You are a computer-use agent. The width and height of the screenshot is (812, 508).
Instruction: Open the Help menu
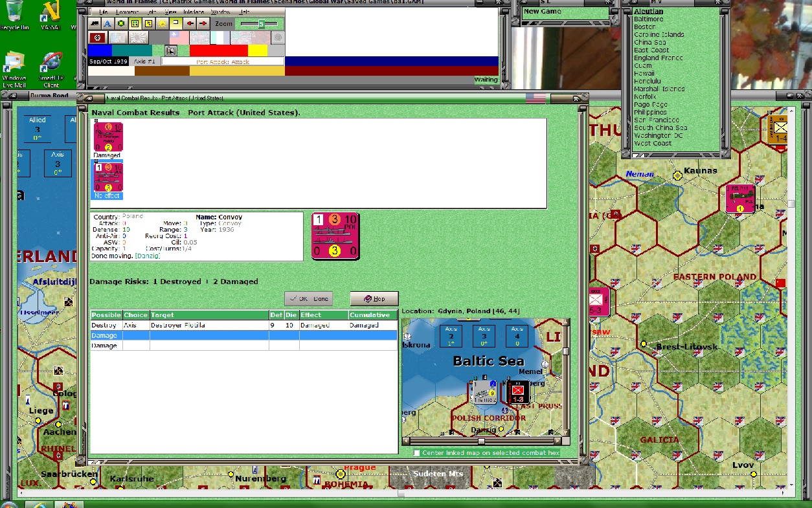pos(244,12)
